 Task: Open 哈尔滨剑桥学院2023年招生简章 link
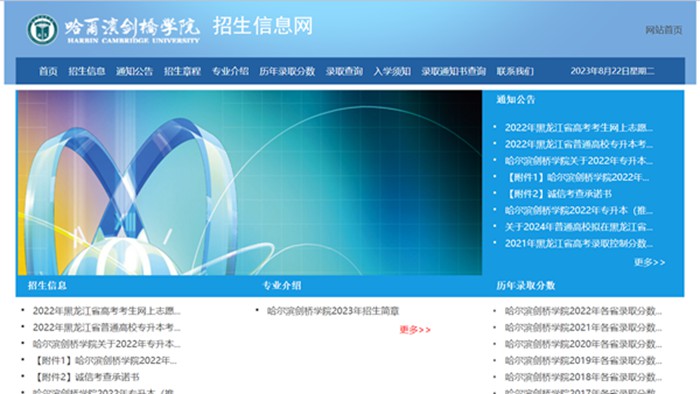[333, 311]
